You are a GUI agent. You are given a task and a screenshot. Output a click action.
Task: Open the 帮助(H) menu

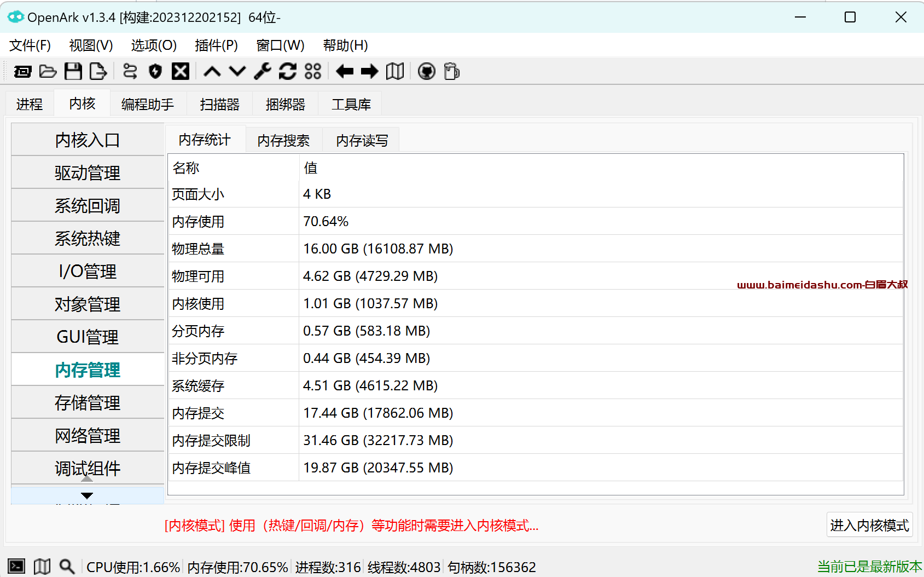[x=345, y=45]
